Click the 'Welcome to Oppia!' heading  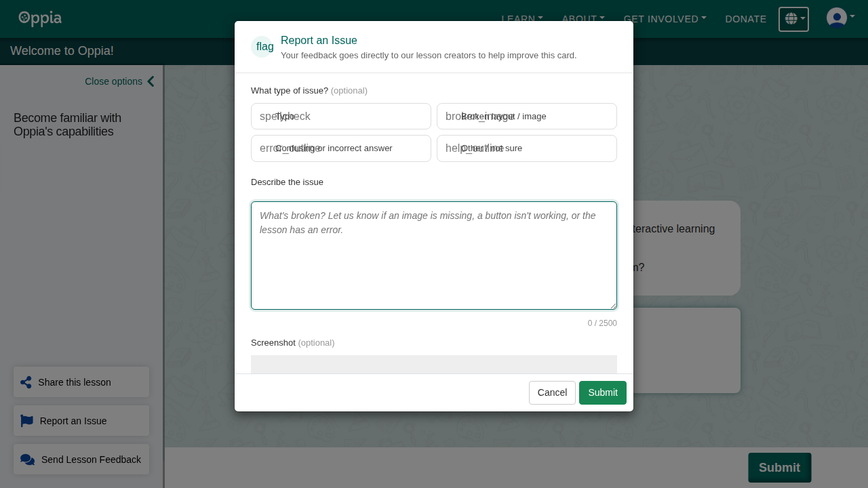(x=62, y=51)
